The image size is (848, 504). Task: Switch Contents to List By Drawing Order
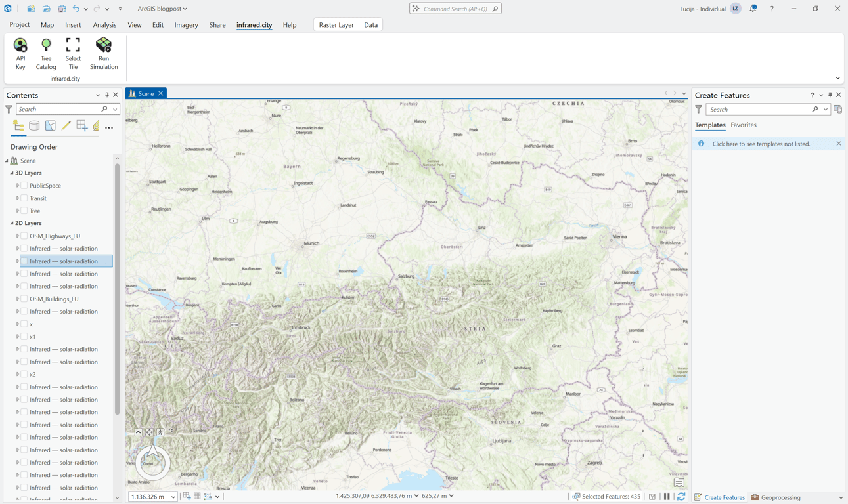point(18,126)
